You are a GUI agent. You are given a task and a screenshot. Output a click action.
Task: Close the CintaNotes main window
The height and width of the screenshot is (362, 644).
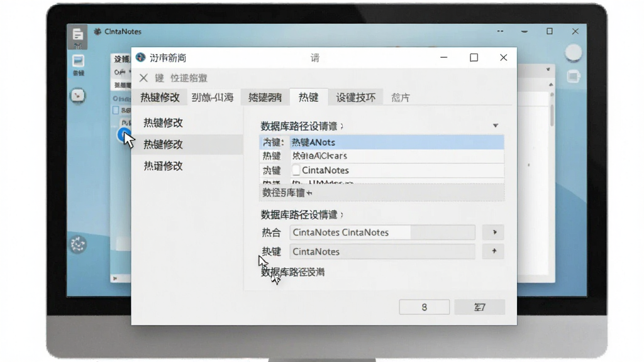click(575, 31)
